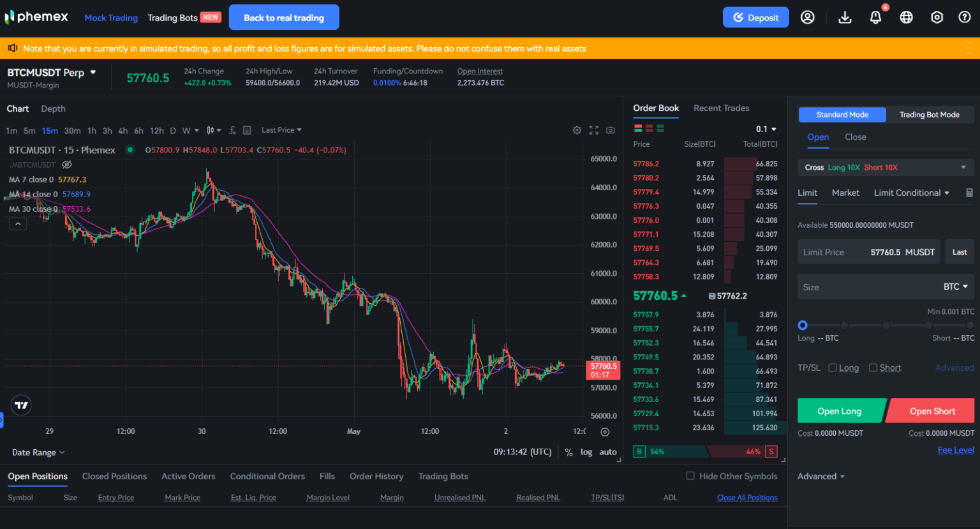Click the Open Long button
Viewport: 980px width, 529px height.
click(x=841, y=410)
